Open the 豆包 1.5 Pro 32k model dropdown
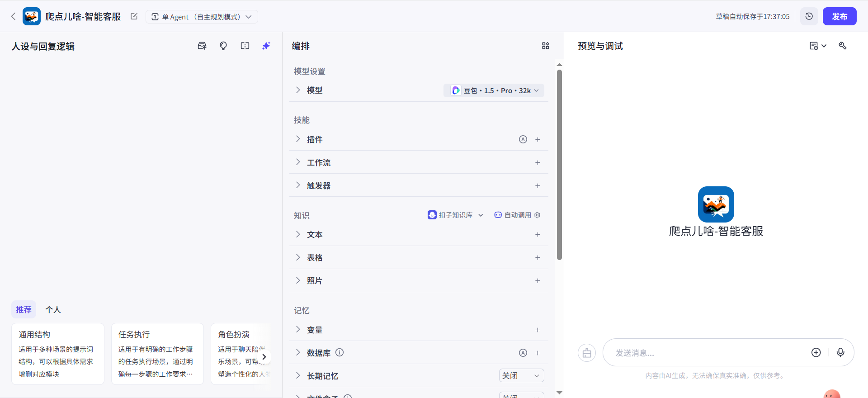 click(494, 90)
